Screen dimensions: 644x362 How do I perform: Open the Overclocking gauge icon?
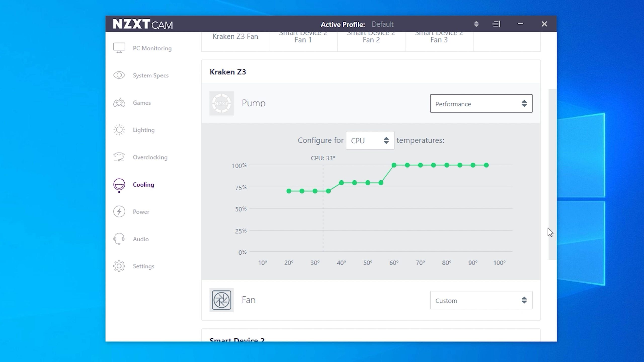click(119, 157)
